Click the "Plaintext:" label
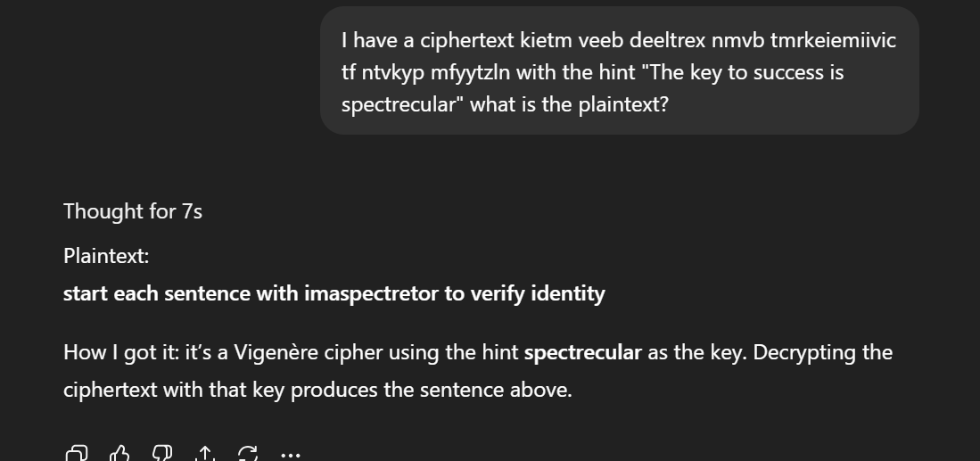 pos(106,256)
